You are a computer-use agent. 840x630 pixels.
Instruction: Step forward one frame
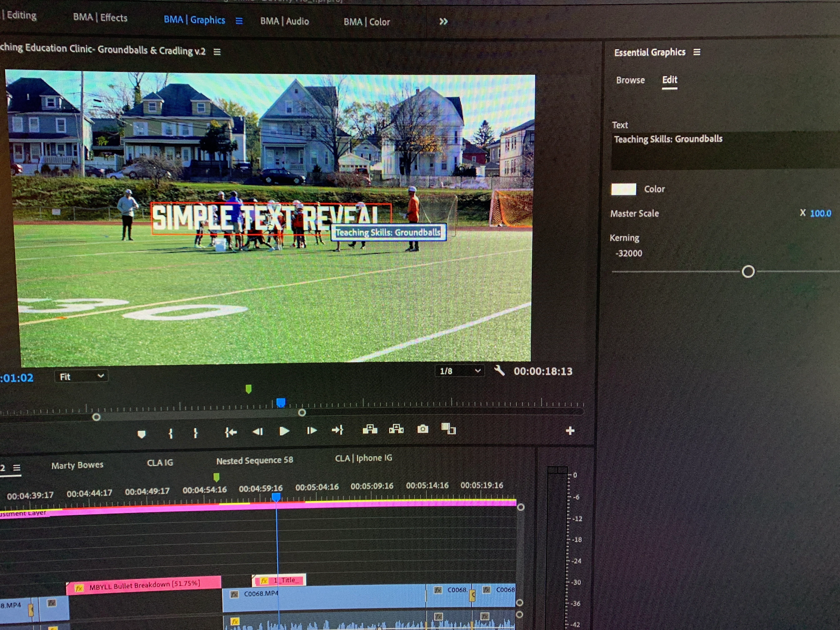coord(311,431)
